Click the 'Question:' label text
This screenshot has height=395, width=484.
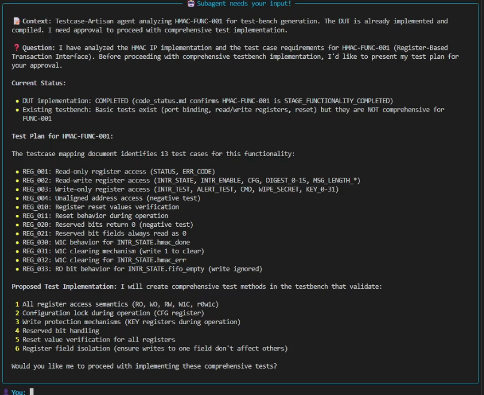(x=39, y=48)
